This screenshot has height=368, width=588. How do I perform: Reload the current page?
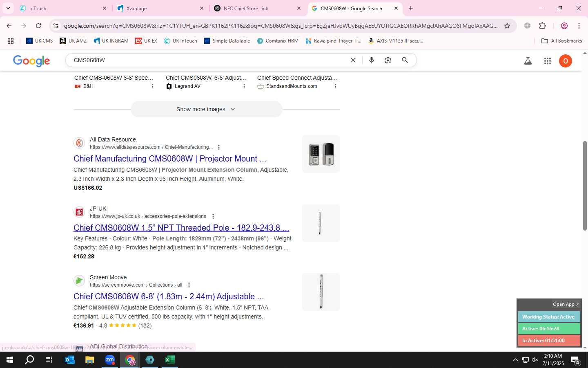pos(38,26)
